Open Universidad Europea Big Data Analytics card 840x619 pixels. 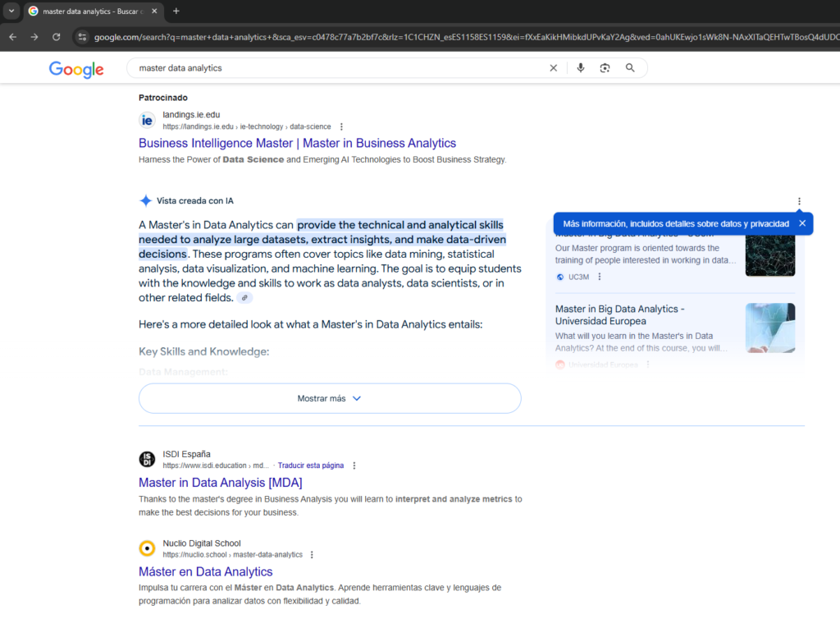tap(620, 315)
